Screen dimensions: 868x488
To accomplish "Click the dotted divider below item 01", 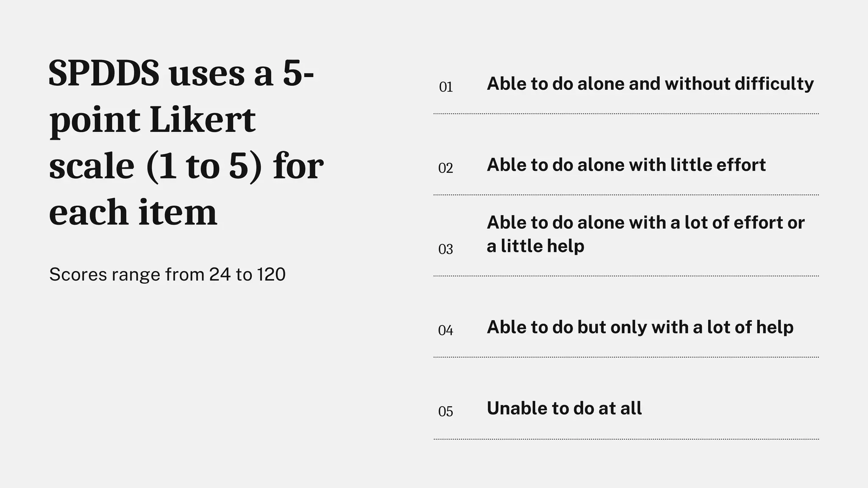I will click(x=626, y=114).
